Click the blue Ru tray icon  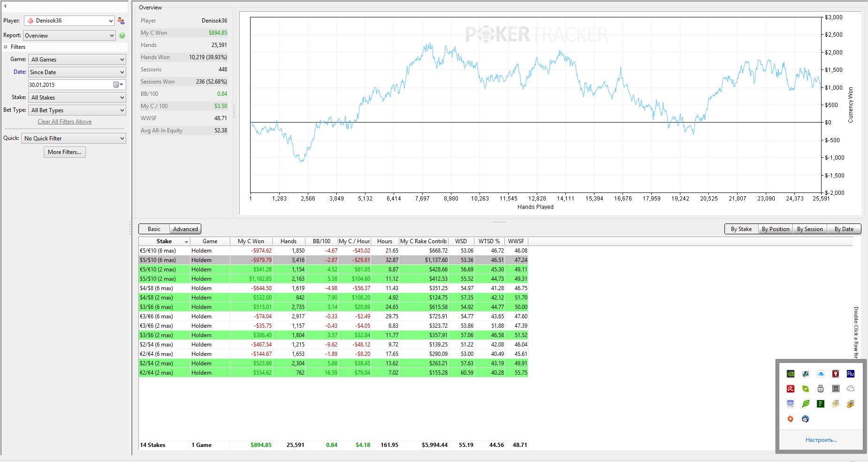(851, 374)
